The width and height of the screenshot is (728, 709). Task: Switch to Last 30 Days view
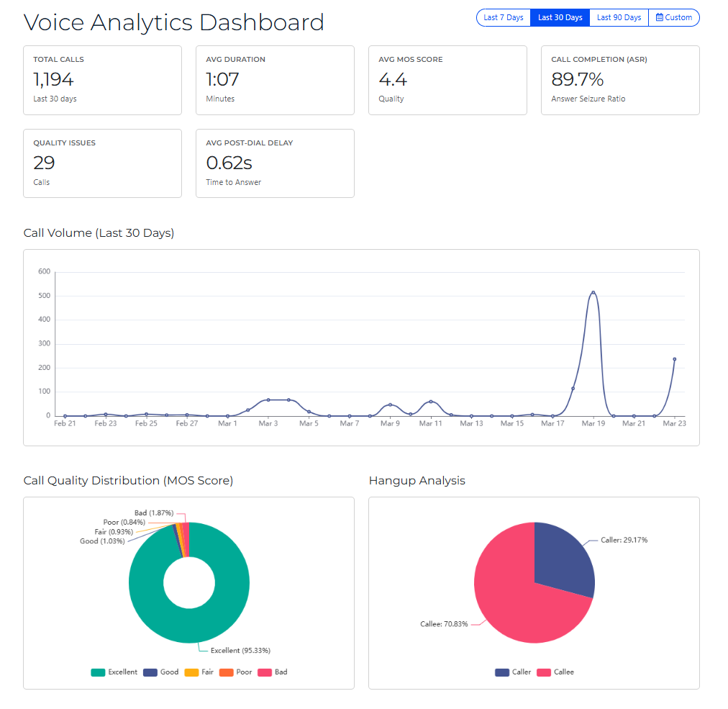click(x=560, y=17)
